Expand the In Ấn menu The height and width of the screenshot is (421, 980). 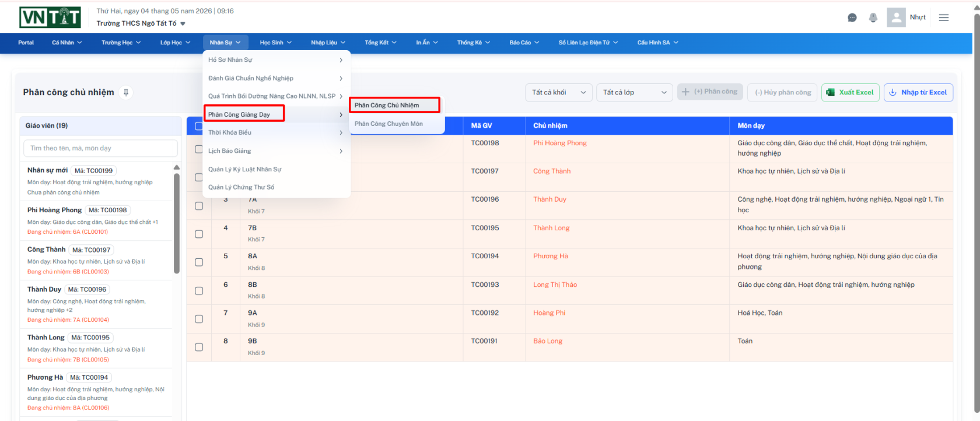426,43
